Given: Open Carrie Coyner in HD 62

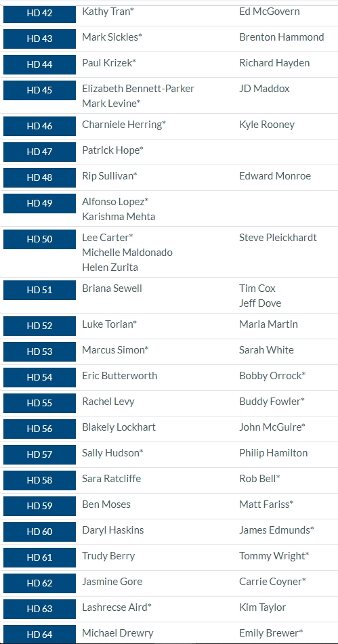Looking at the screenshot, I should pyautogui.click(x=273, y=582).
